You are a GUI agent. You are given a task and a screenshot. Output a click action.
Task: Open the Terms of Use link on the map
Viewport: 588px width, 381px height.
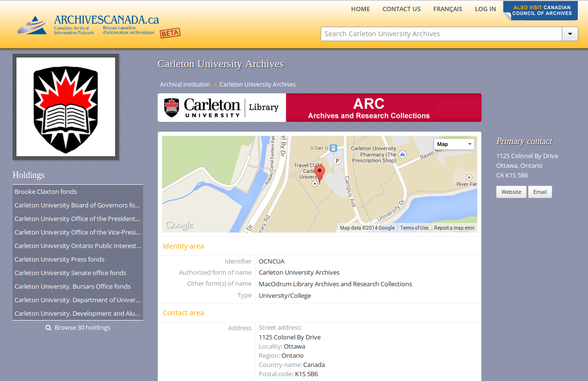(x=414, y=227)
